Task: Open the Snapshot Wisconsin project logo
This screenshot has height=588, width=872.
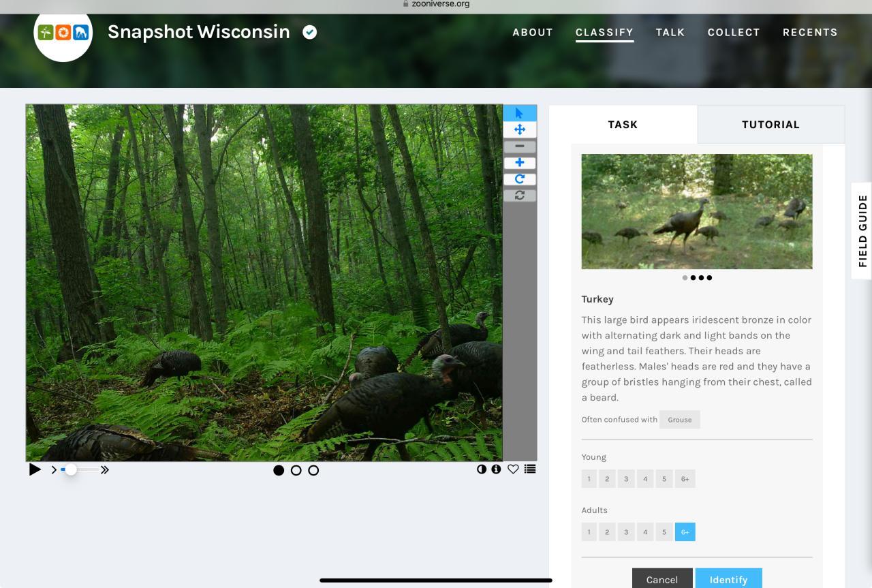Action: pyautogui.click(x=63, y=32)
